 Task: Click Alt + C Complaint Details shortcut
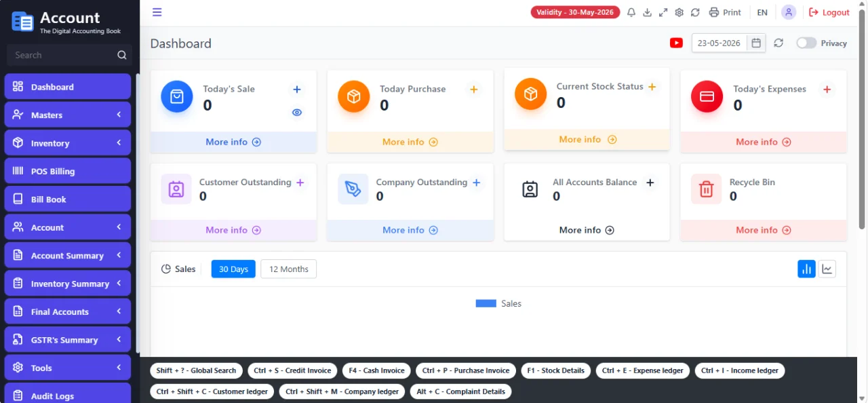click(461, 391)
